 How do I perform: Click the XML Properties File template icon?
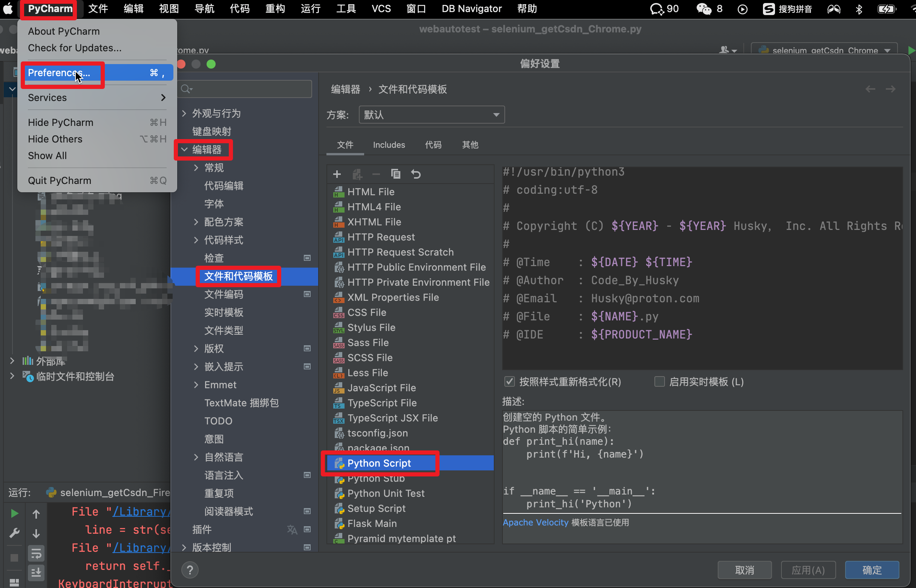(x=338, y=297)
